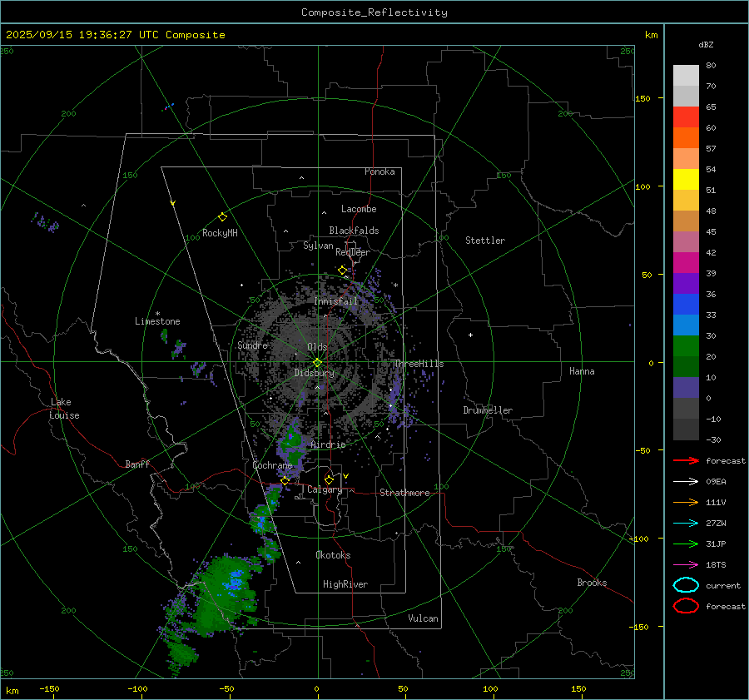Click the Banff label on map
The height and width of the screenshot is (700, 749).
click(x=137, y=464)
